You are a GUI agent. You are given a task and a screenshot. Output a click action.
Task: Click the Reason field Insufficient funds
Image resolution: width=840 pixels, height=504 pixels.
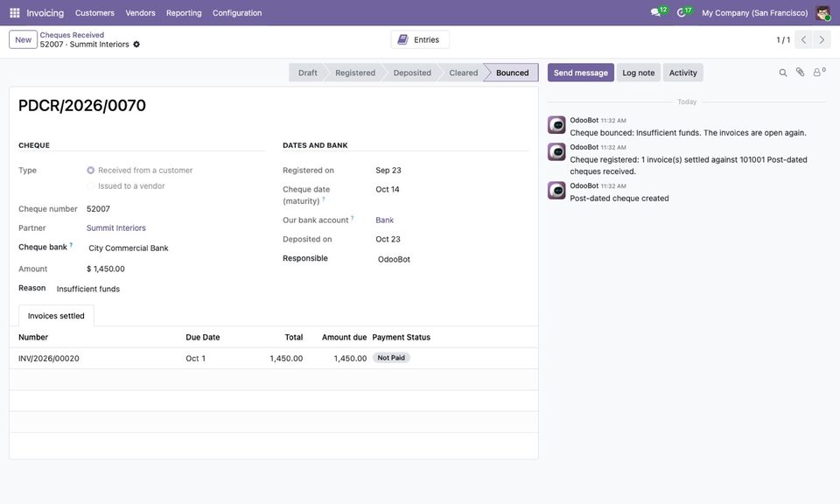[x=160, y=289]
